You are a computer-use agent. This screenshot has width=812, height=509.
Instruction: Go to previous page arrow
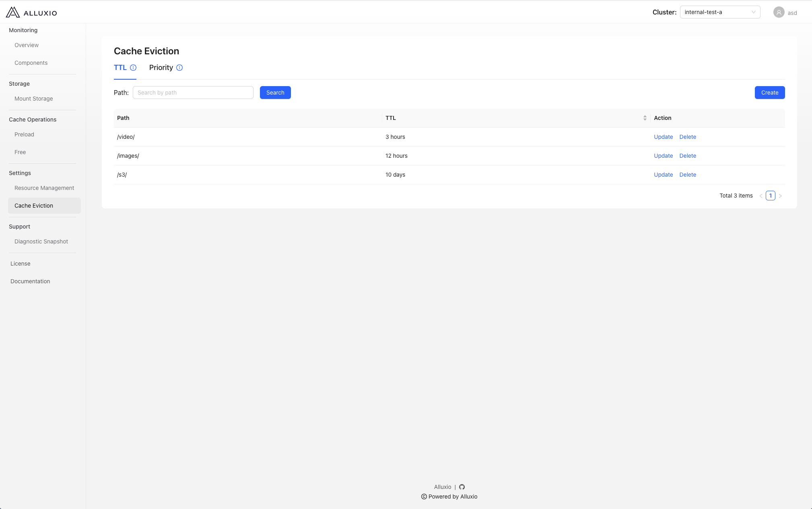761,196
